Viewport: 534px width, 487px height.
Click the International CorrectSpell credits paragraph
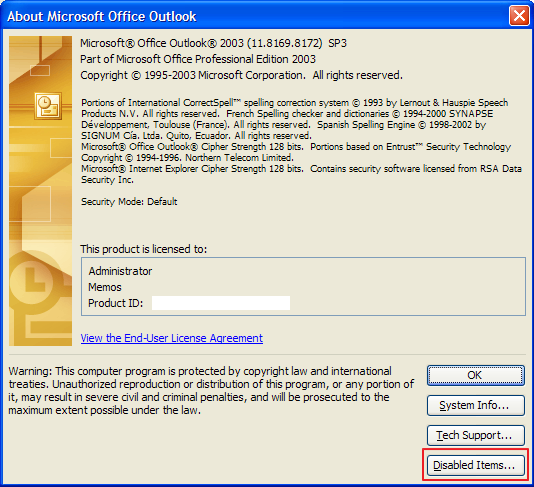click(295, 119)
